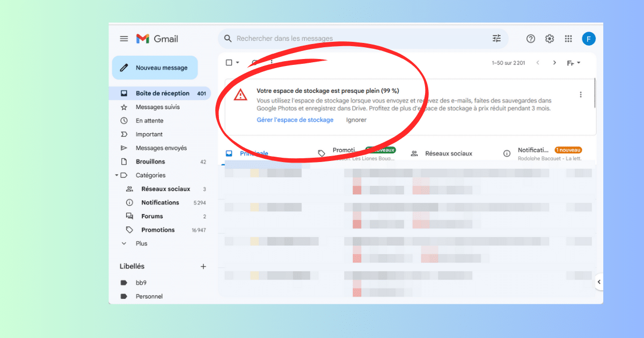Viewport: 644px width, 338px height.
Task: Switch to Notifications tab
Action: tap(542, 153)
